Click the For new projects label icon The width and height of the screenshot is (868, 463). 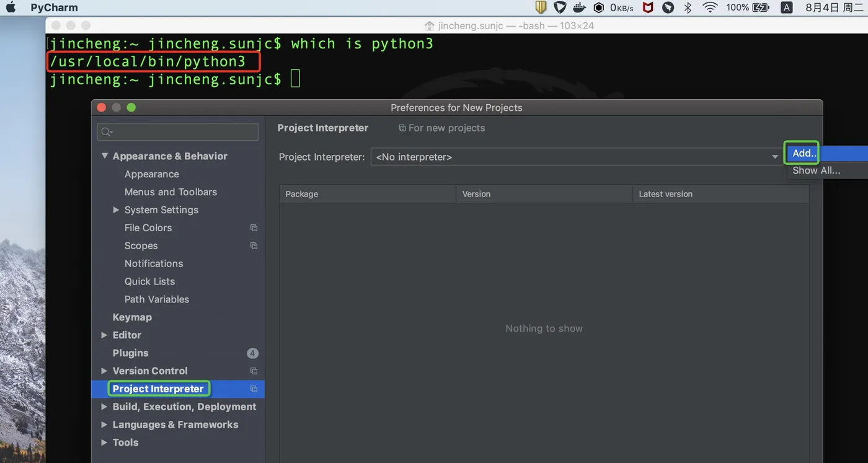pos(402,128)
